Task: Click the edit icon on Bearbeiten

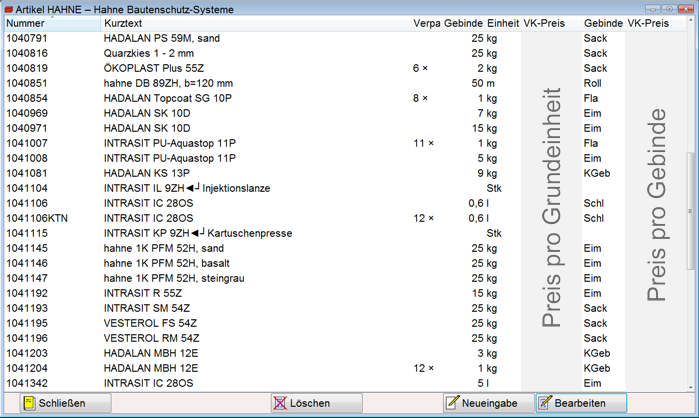Action: (545, 402)
